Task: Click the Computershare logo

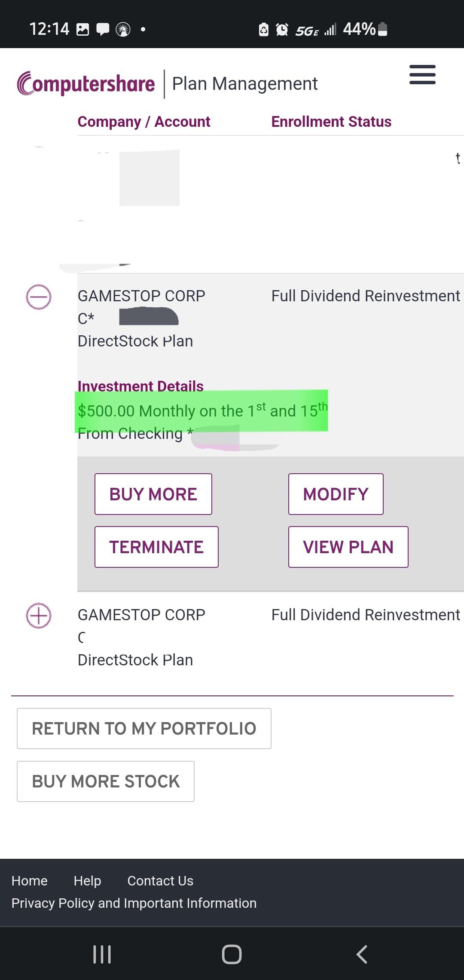Action: point(86,83)
